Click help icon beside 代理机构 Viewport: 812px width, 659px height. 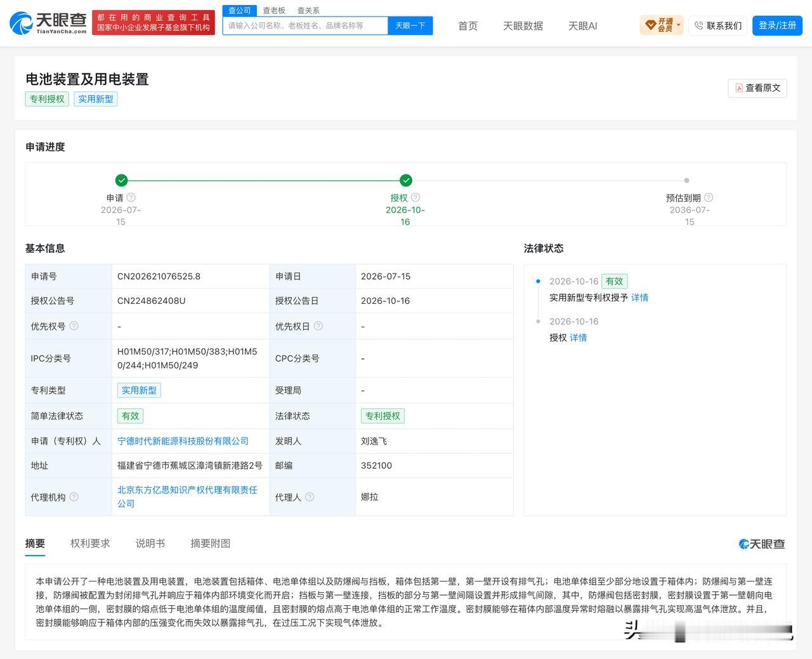[74, 497]
